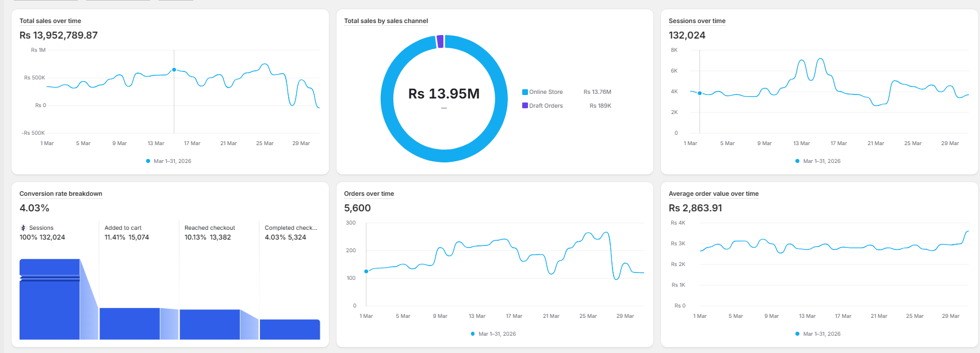
Task: Click the Sessions icon in conversion breakdown
Action: tap(23, 228)
